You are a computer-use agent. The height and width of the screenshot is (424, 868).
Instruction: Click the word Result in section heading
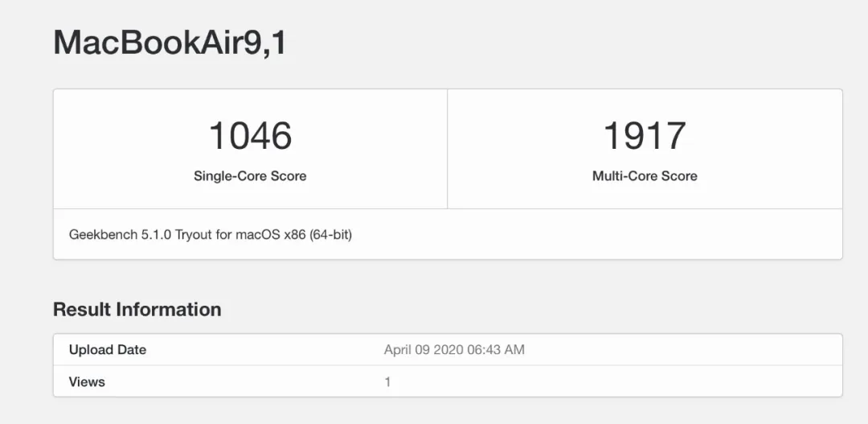click(80, 309)
